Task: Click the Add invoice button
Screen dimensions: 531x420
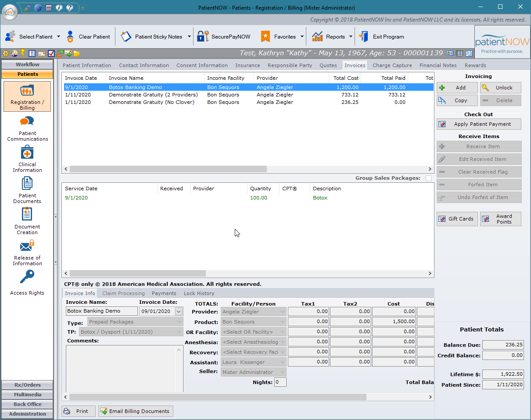Action: pyautogui.click(x=457, y=88)
